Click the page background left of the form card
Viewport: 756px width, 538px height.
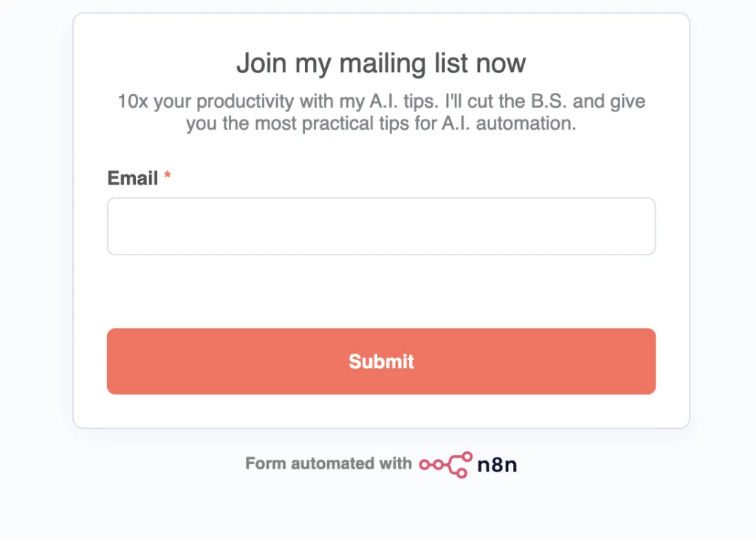[x=35, y=221]
